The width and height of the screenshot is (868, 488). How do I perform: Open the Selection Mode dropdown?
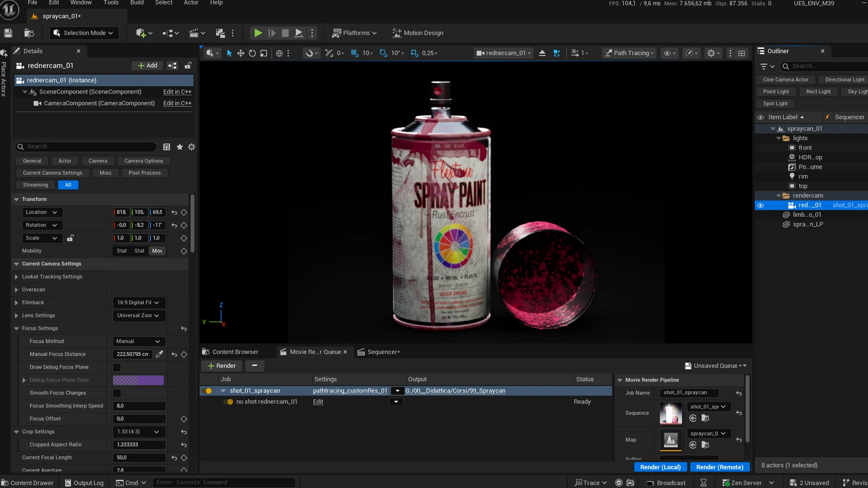[x=85, y=33]
